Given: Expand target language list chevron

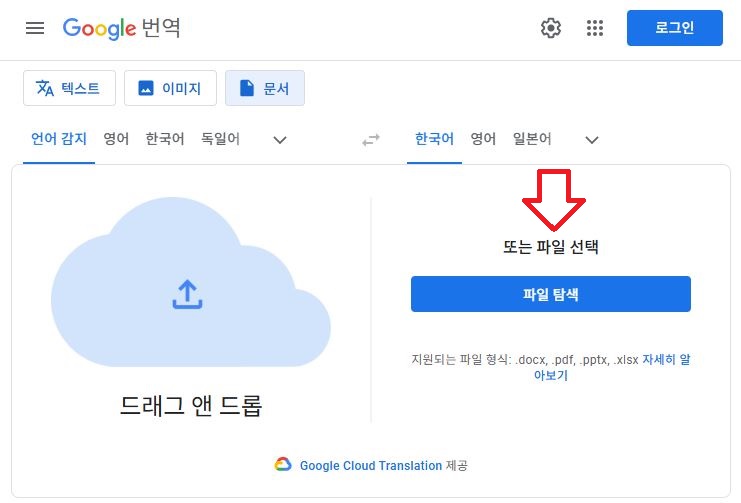Looking at the screenshot, I should pos(592,140).
